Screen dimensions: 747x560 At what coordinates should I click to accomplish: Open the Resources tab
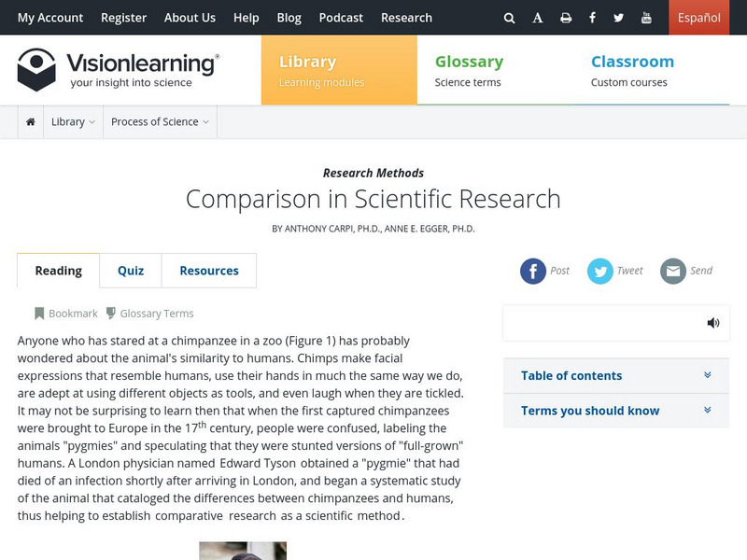(x=209, y=271)
